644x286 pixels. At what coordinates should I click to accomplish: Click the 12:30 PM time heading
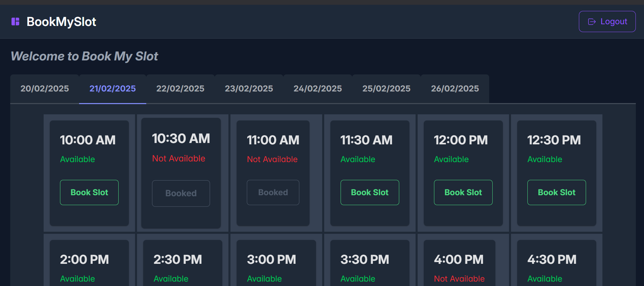tap(554, 140)
